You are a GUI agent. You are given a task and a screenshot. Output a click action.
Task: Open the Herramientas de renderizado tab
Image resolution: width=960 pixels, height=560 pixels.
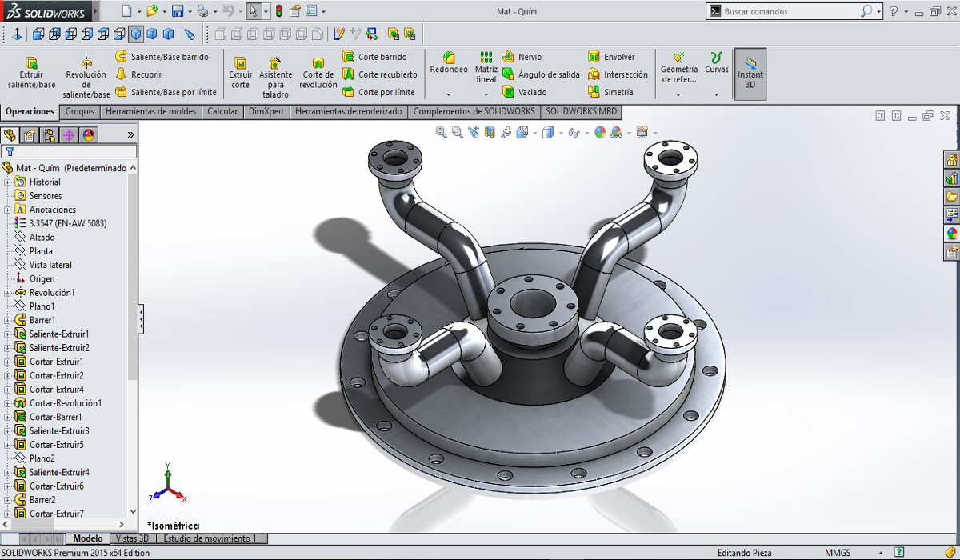[x=348, y=112]
